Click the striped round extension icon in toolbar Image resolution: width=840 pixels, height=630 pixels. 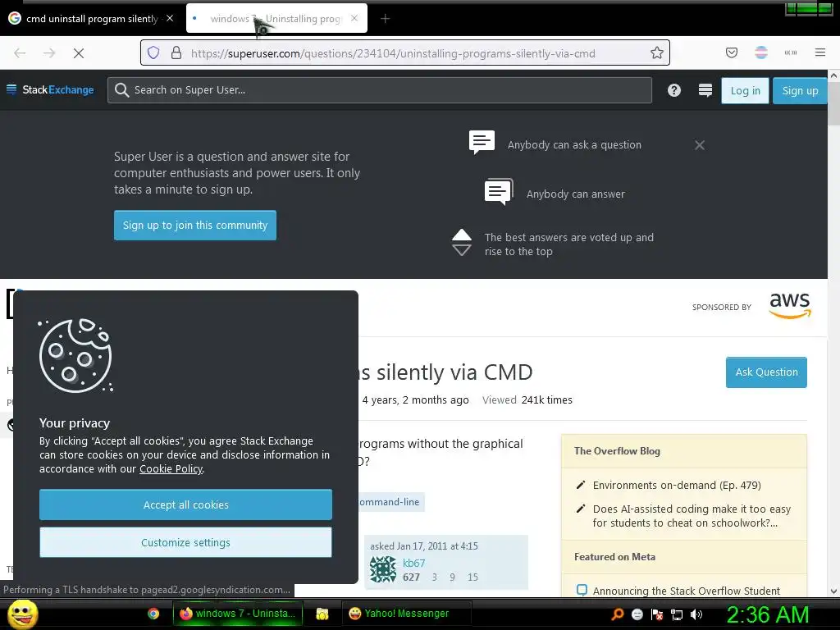coord(761,52)
